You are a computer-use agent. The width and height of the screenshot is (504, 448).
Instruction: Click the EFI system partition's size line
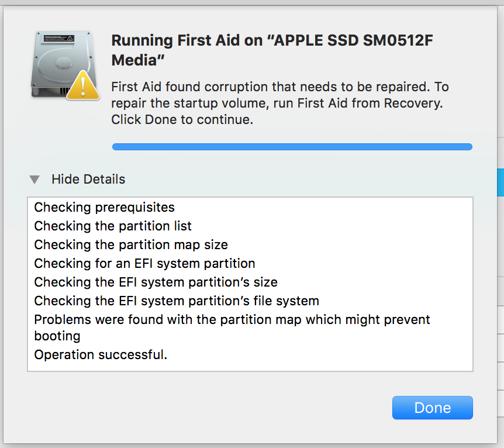(x=156, y=282)
